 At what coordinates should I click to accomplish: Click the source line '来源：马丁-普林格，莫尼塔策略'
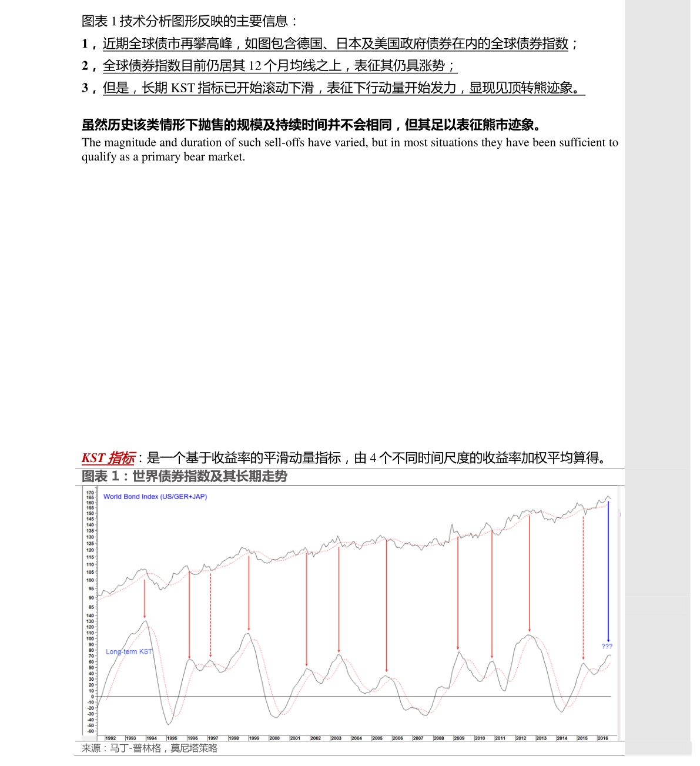click(x=149, y=748)
